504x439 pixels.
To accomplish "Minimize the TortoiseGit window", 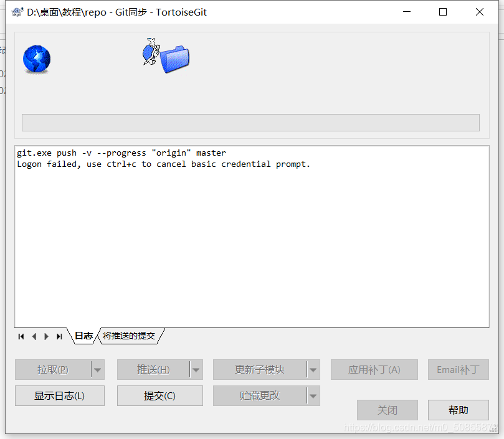I will tap(407, 12).
